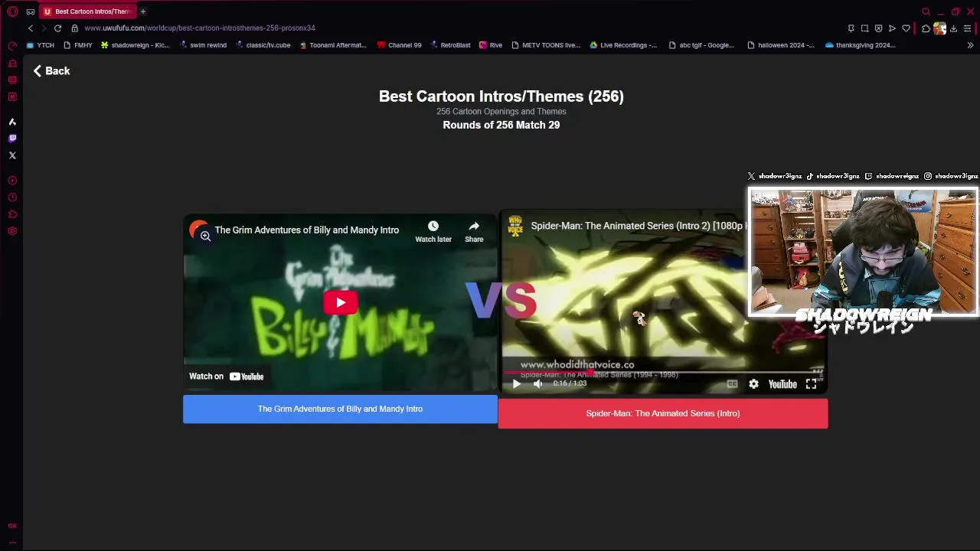Click the profile avatar icon in toolbar
Image resolution: width=980 pixels, height=551 pixels.
tap(939, 28)
